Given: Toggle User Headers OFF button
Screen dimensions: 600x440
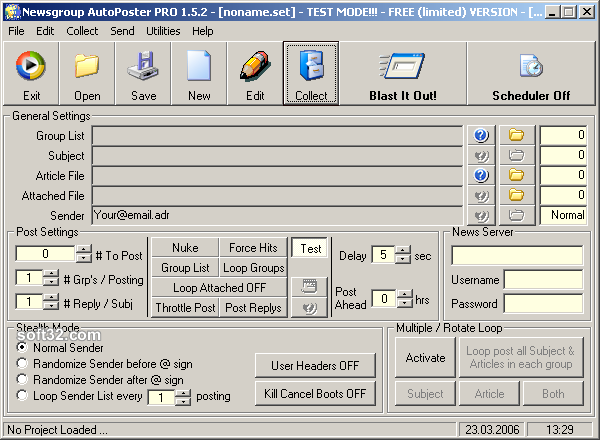Looking at the screenshot, I should click(x=315, y=366).
